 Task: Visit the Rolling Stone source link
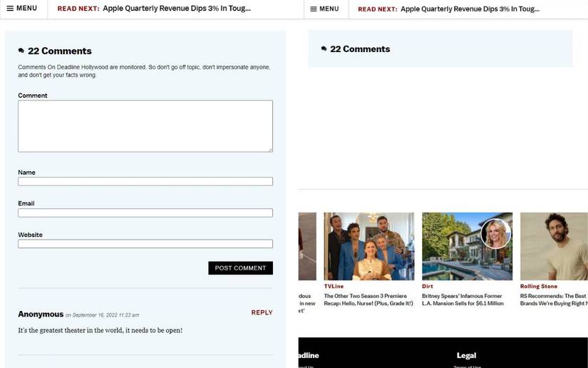click(x=539, y=286)
